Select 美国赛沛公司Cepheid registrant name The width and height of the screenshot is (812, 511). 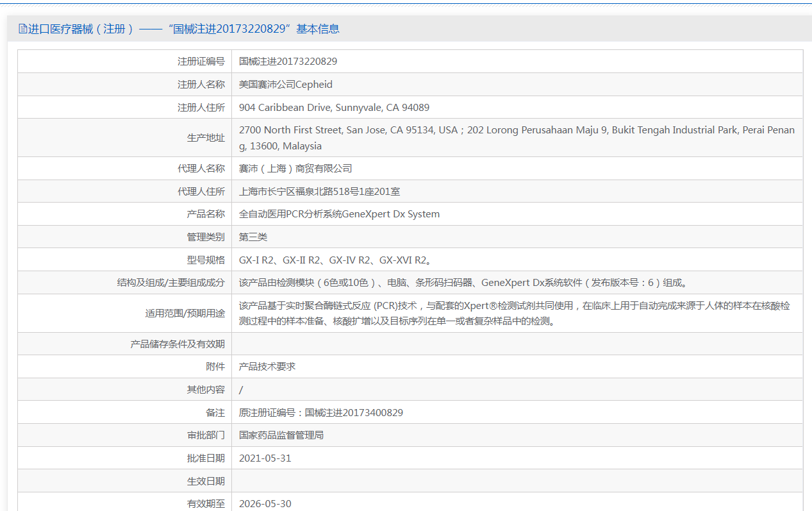[x=286, y=85]
